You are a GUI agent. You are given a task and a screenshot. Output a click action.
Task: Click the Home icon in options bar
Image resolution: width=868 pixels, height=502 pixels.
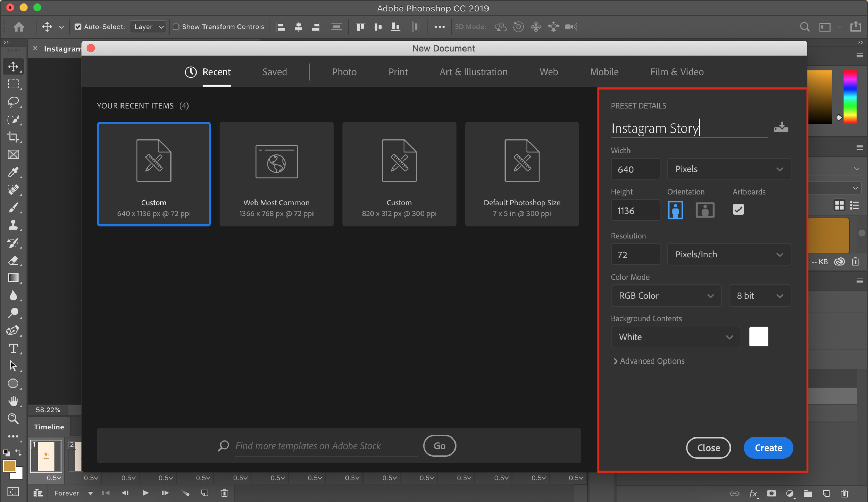[19, 27]
